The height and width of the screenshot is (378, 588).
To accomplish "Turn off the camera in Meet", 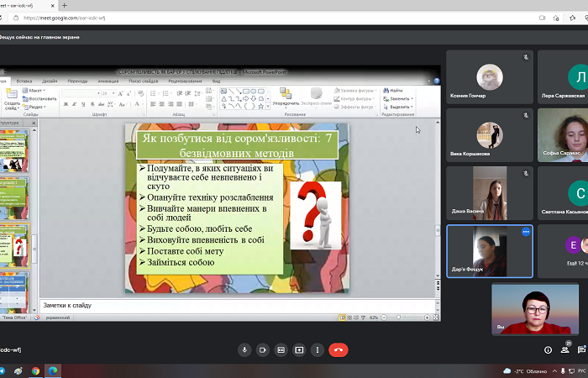I will tap(263, 349).
